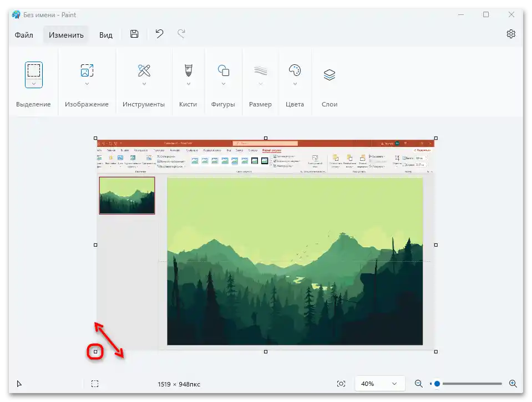Expand the Size dropdown chevron
Screen dimensions: 532x402
[261, 84]
